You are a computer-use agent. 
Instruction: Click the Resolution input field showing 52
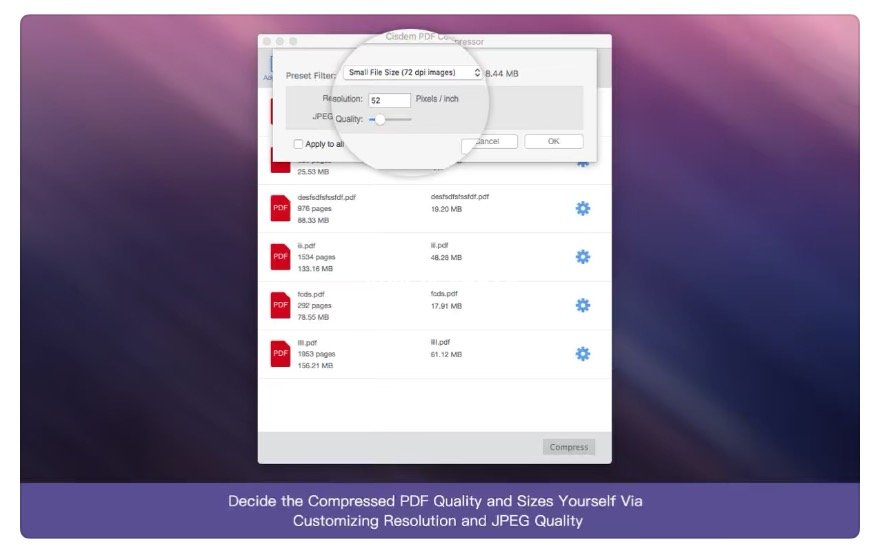389,100
